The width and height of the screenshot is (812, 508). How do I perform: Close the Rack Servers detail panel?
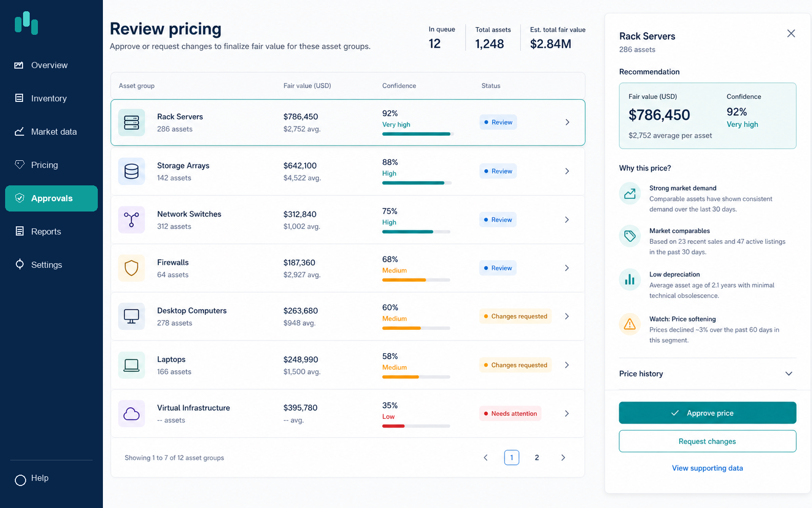791,33
